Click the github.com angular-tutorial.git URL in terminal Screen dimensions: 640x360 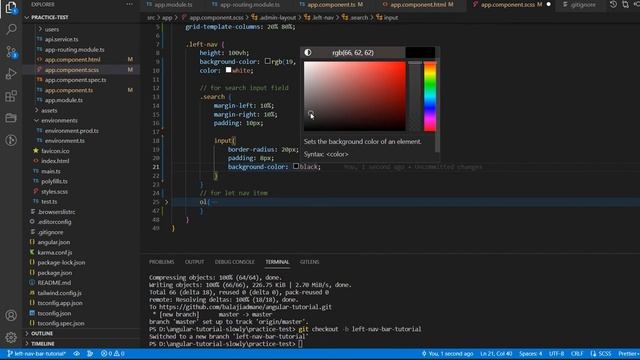pyautogui.click(x=245, y=307)
